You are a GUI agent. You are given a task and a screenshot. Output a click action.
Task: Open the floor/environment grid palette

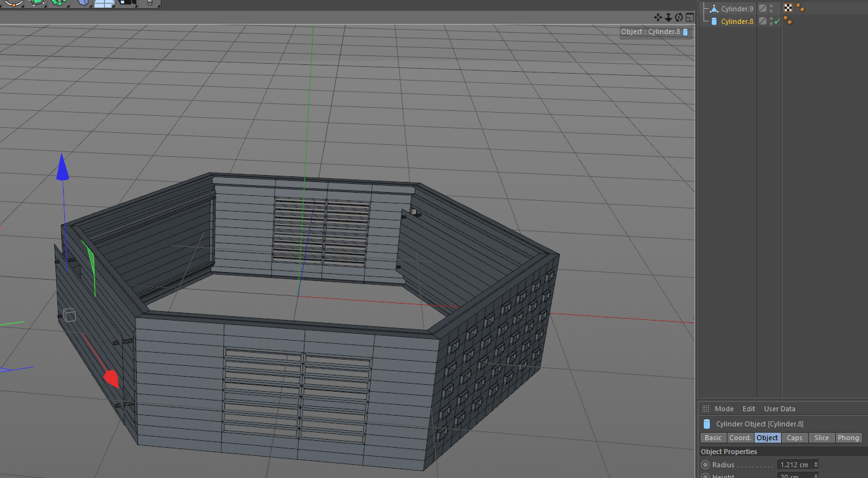coord(104,3)
